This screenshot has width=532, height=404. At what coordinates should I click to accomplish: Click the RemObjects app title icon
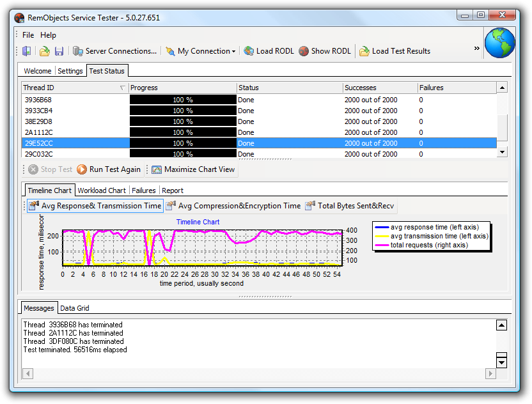(x=19, y=18)
